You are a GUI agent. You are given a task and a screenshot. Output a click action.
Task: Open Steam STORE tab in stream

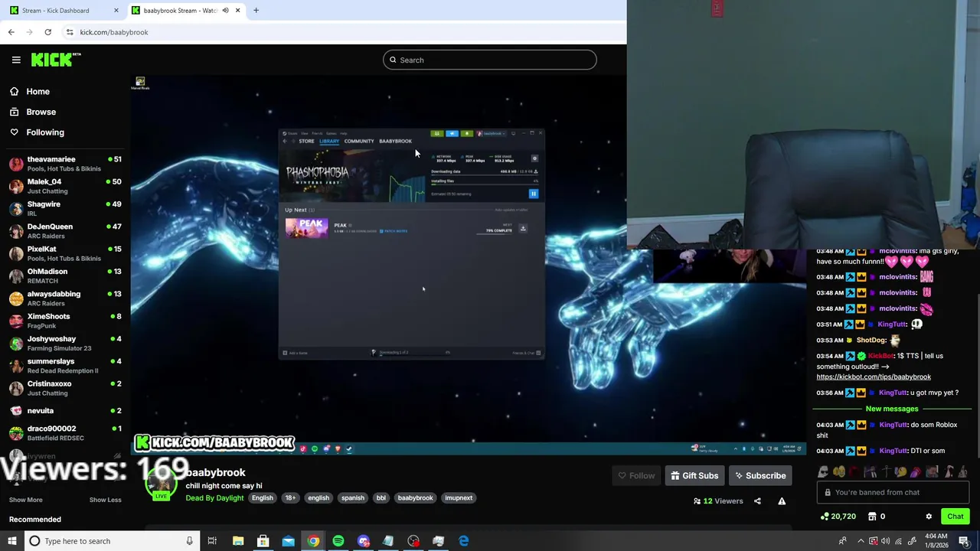(x=306, y=141)
